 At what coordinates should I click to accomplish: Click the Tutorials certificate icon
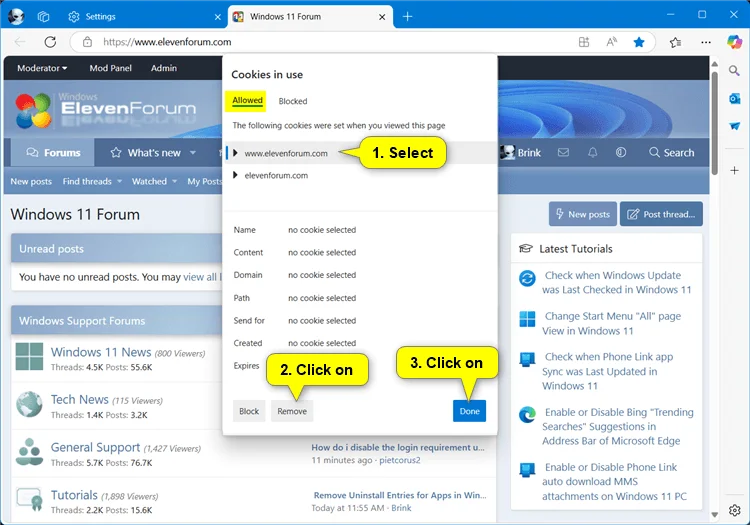tap(29, 499)
